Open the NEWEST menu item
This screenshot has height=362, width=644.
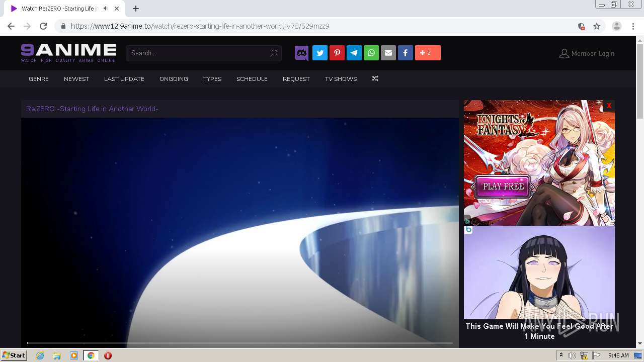76,79
